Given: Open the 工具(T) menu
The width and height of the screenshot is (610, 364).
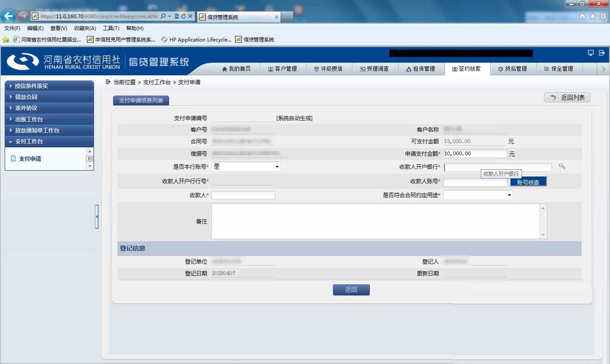Looking at the screenshot, I should (111, 28).
